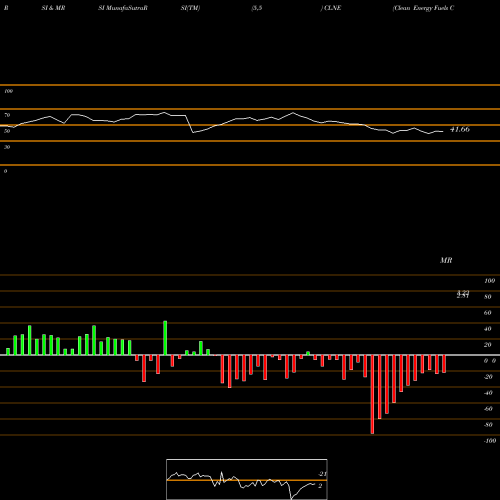Click the 'MR' panel title
The image size is (500, 500).
point(446,260)
